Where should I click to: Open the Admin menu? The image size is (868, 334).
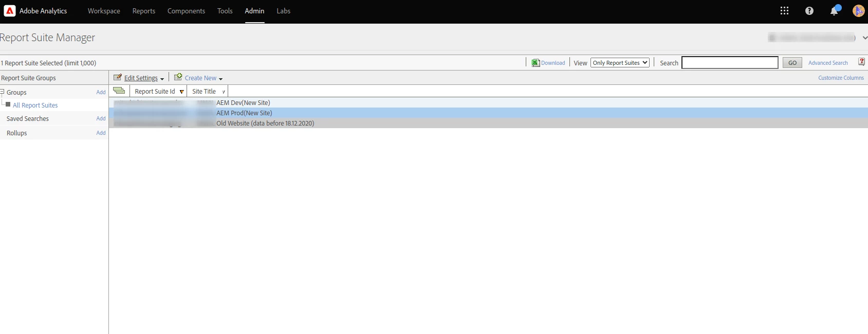pos(254,11)
